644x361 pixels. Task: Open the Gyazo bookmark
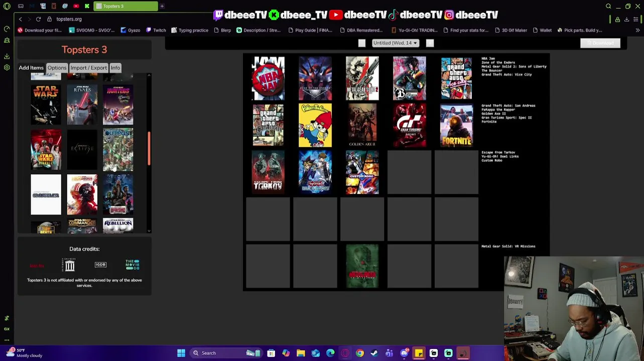130,30
